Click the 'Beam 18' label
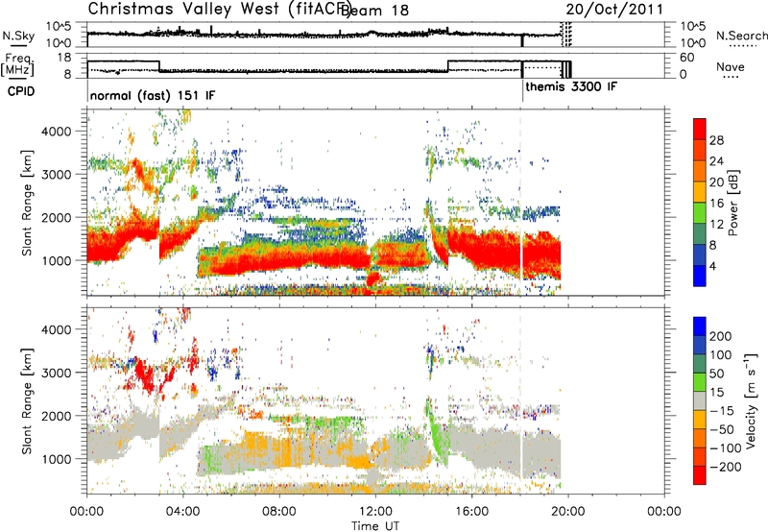768x532 pixels. tap(374, 11)
